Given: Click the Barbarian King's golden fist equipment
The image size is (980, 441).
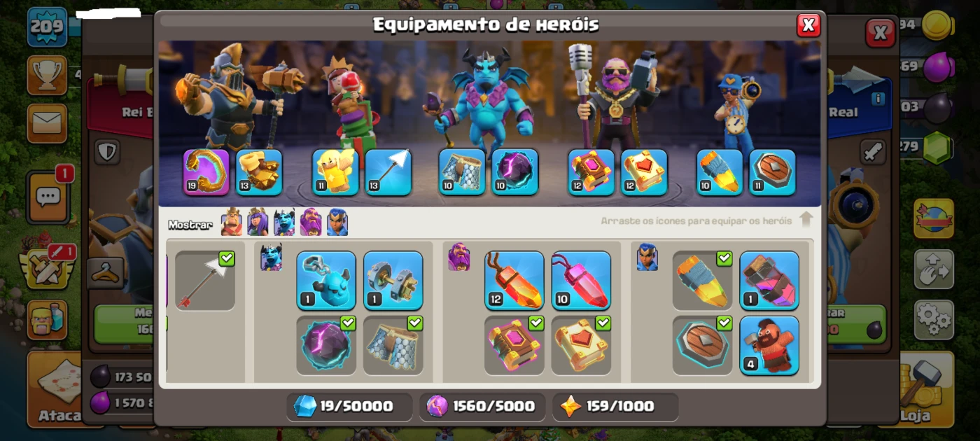Looking at the screenshot, I should pyautogui.click(x=259, y=171).
